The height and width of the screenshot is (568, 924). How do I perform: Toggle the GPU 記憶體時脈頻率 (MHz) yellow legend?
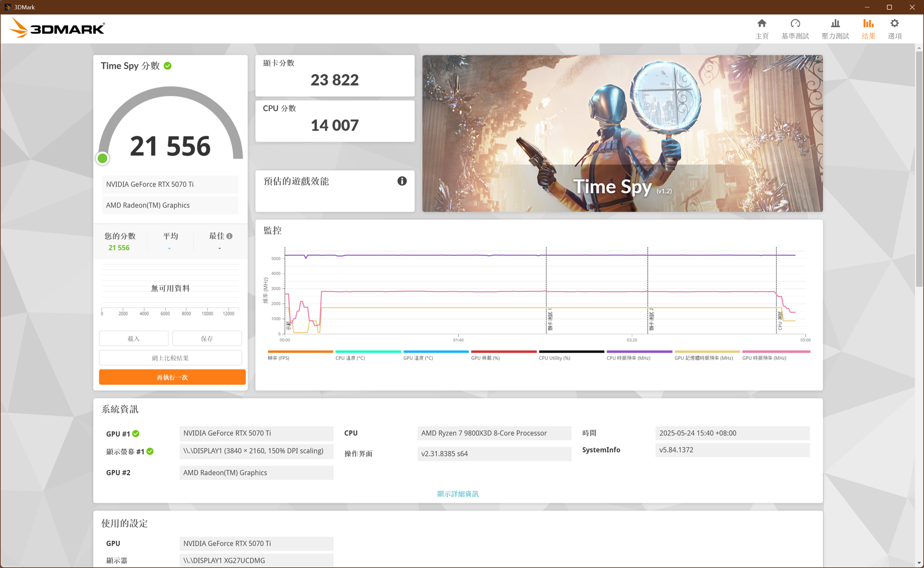click(707, 355)
